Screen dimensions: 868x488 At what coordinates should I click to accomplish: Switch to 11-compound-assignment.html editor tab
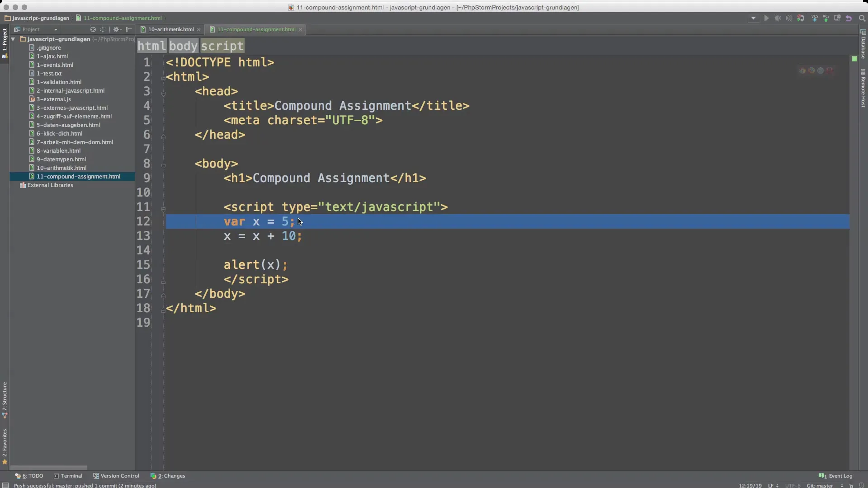(256, 29)
